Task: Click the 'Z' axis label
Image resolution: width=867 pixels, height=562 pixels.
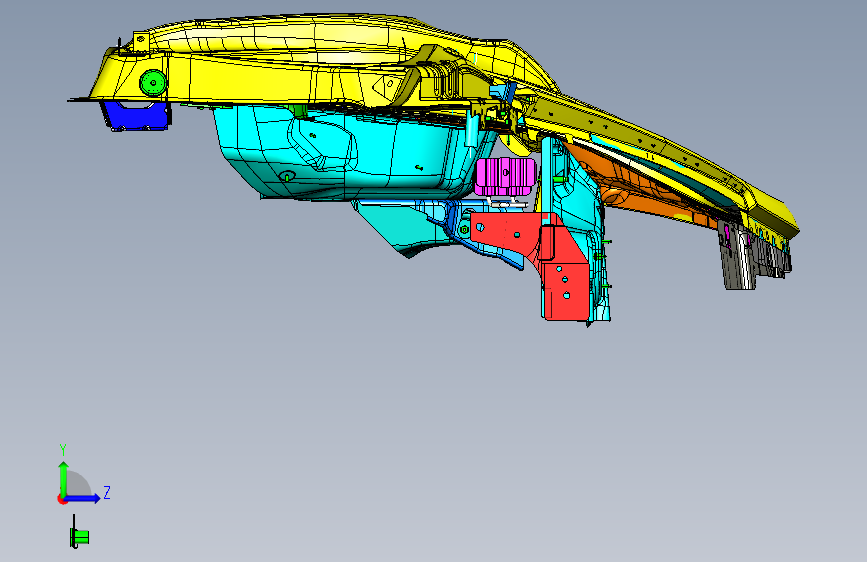Action: (x=107, y=492)
